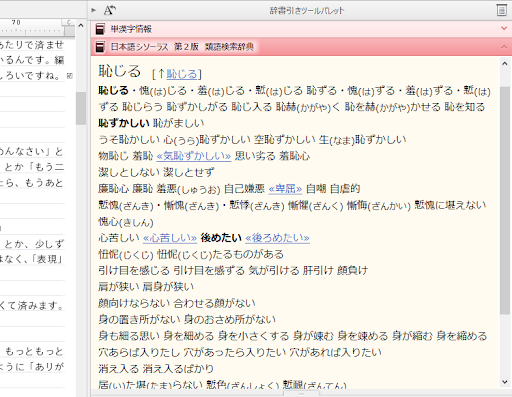Click the phrase 身の置き所がない
Image resolution: width=512 pixels, height=397 pixels.
tap(139, 319)
